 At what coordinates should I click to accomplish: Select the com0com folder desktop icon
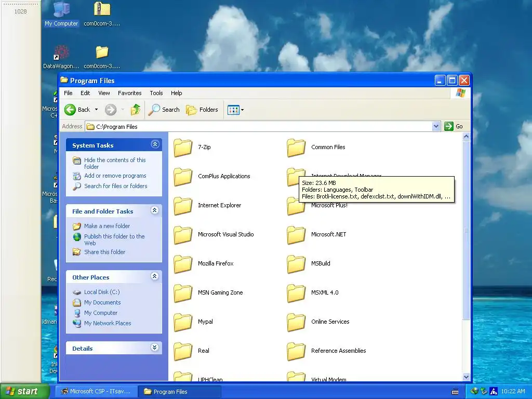102,57
